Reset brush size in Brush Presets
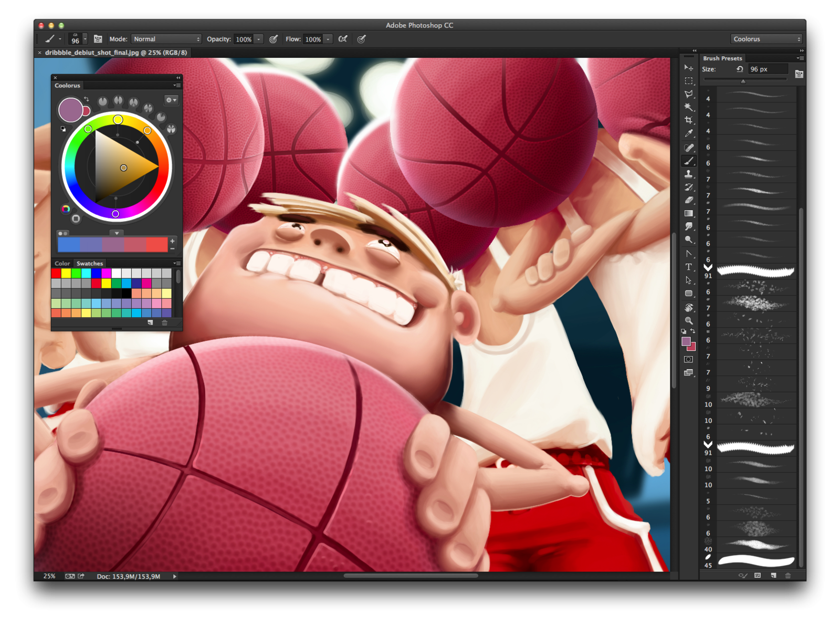This screenshot has width=840, height=626. click(x=740, y=69)
